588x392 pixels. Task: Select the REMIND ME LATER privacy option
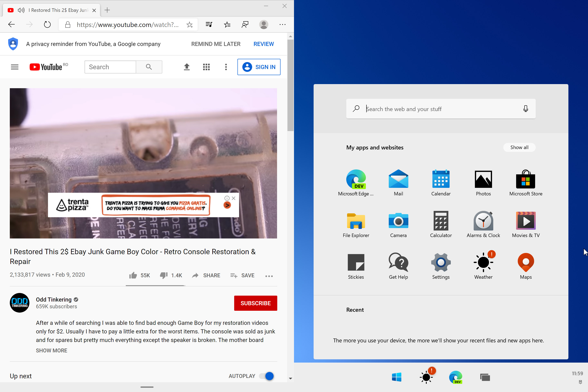[x=216, y=44]
